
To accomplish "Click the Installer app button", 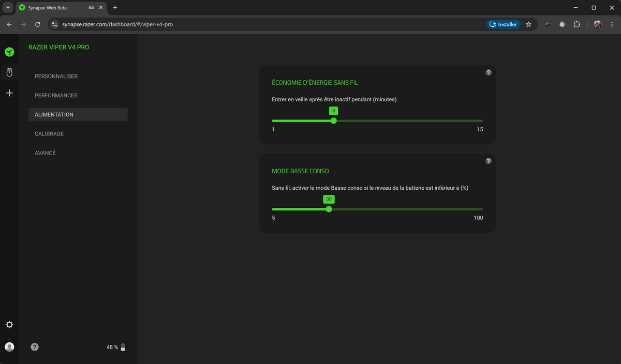I will point(503,24).
